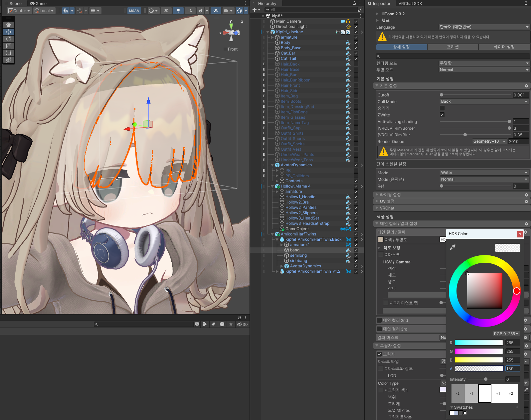This screenshot has height=420, width=531.
Task: Click the -2 intensity exposure swatch
Action: tap(458, 393)
